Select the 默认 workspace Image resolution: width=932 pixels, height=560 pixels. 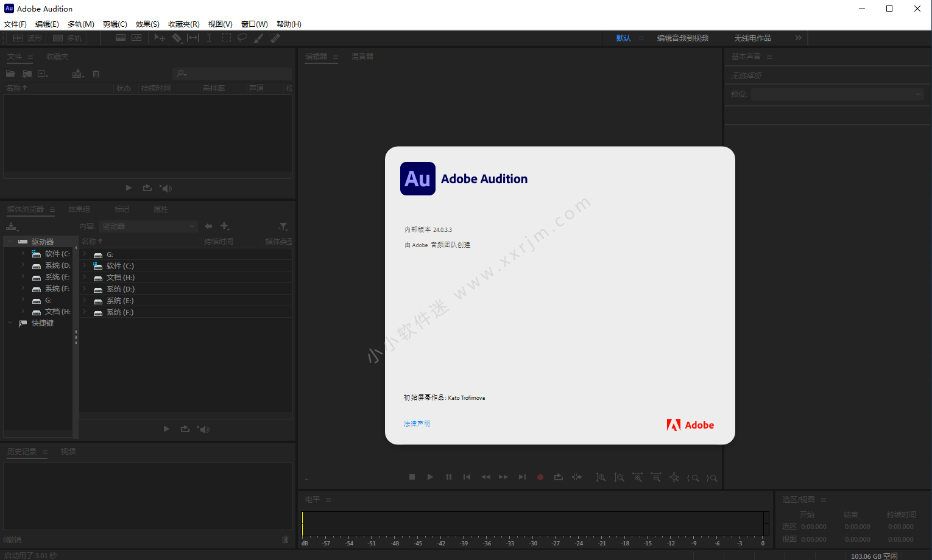coord(623,38)
